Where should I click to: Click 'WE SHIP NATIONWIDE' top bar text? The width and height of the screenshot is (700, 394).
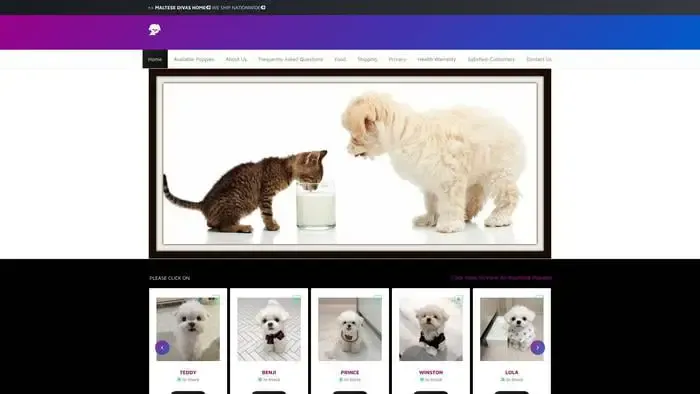236,8
